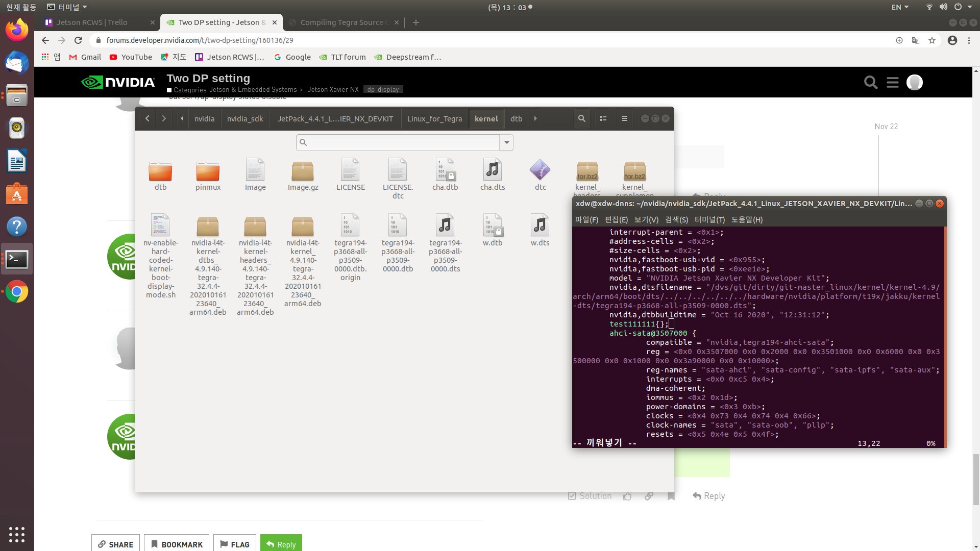Click the FLAG button
980x551 pixels.
click(235, 544)
